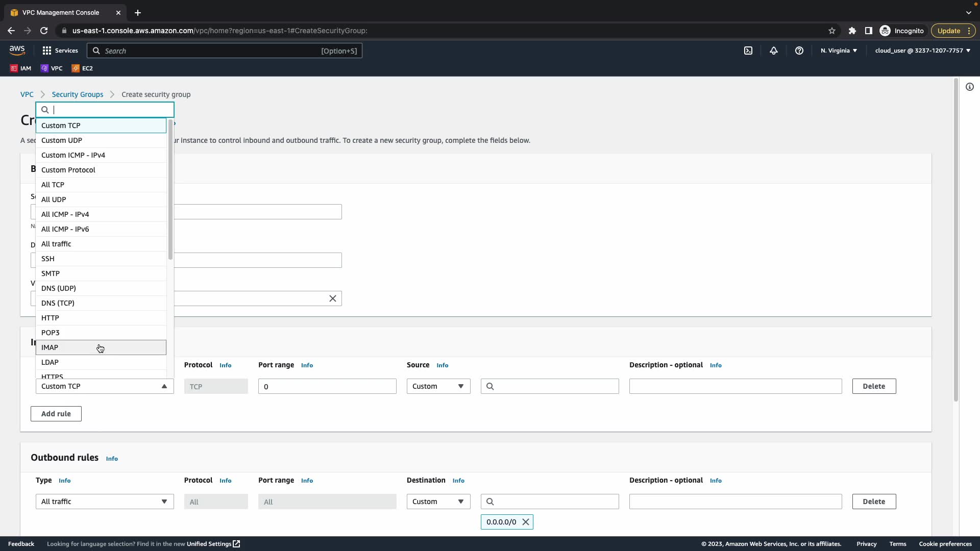Open the IAM shortcut in favorites bar

(20, 68)
